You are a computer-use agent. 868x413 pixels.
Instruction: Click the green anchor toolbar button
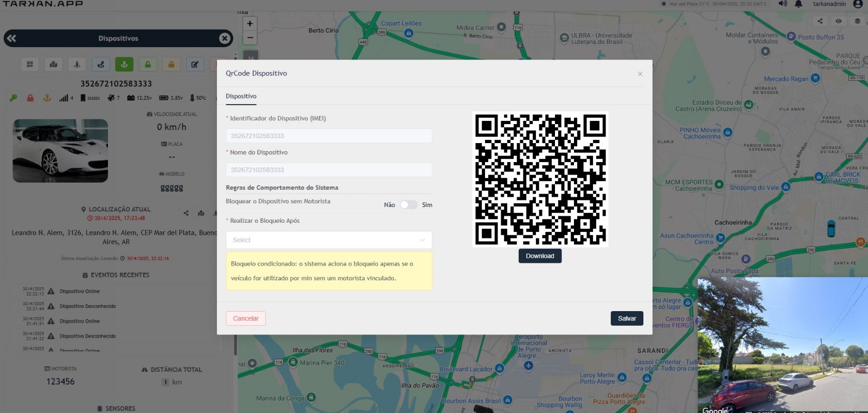[x=124, y=64]
